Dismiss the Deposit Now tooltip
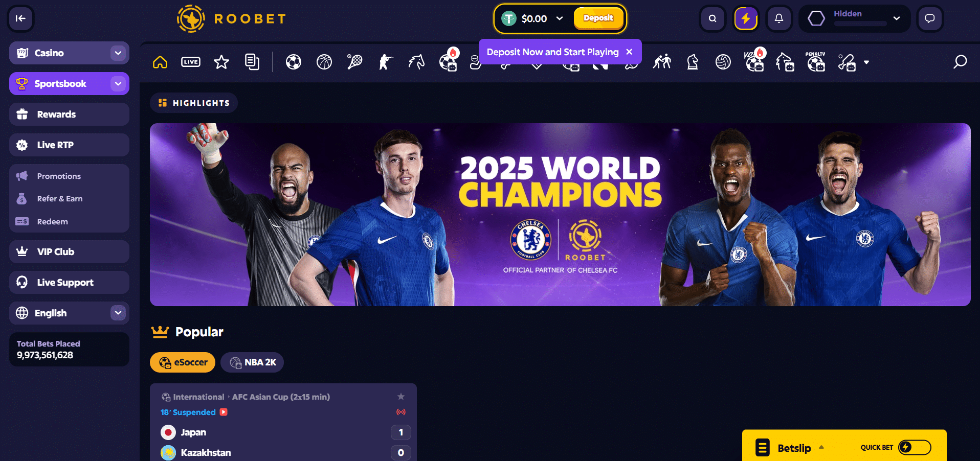 [629, 52]
